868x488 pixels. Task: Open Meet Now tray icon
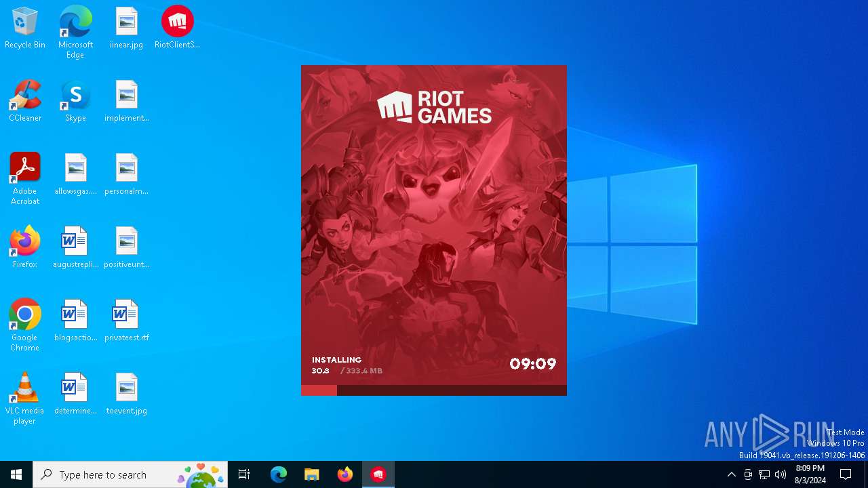tap(748, 474)
